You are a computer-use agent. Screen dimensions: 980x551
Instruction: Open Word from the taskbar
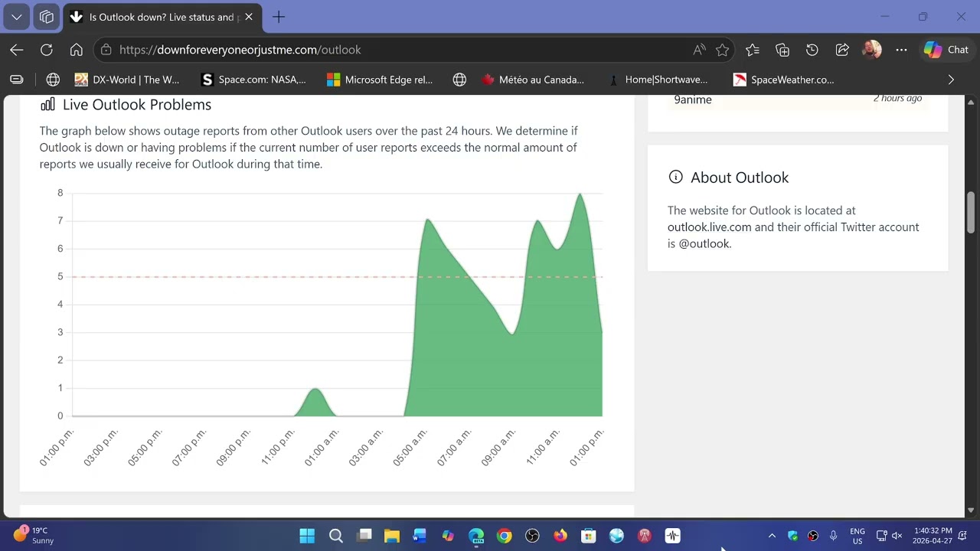420,536
